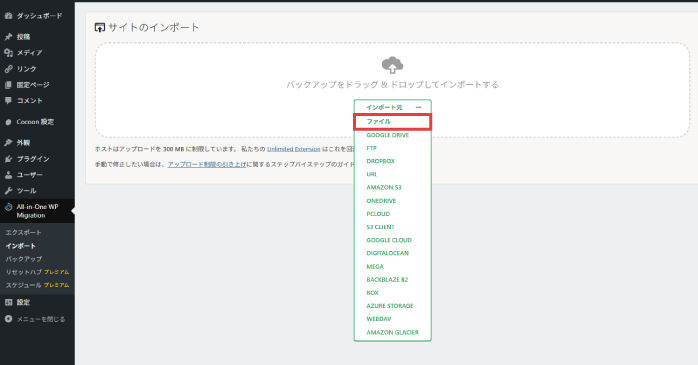Choose AZURE STORAGE import option
698x365 pixels.
pyautogui.click(x=390, y=306)
